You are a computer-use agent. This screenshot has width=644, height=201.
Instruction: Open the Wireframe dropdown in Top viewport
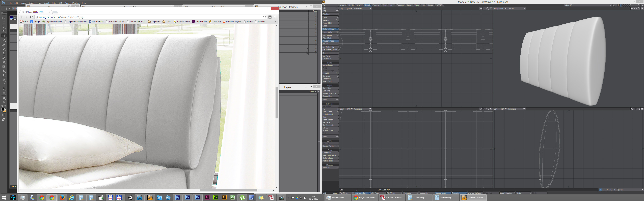362,9
